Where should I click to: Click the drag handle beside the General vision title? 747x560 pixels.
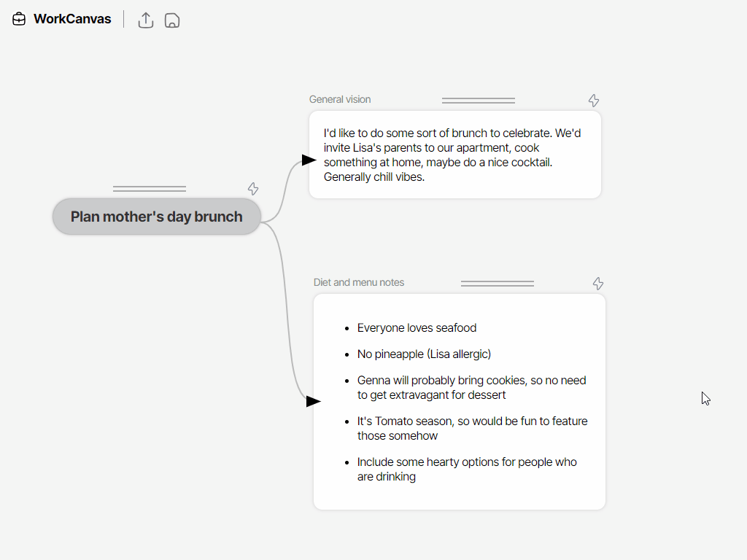[x=479, y=99]
